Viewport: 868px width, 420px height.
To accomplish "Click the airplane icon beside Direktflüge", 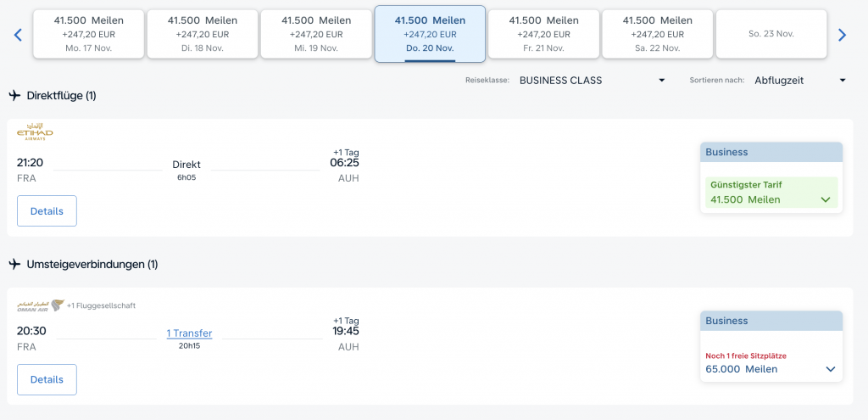I will pos(14,95).
